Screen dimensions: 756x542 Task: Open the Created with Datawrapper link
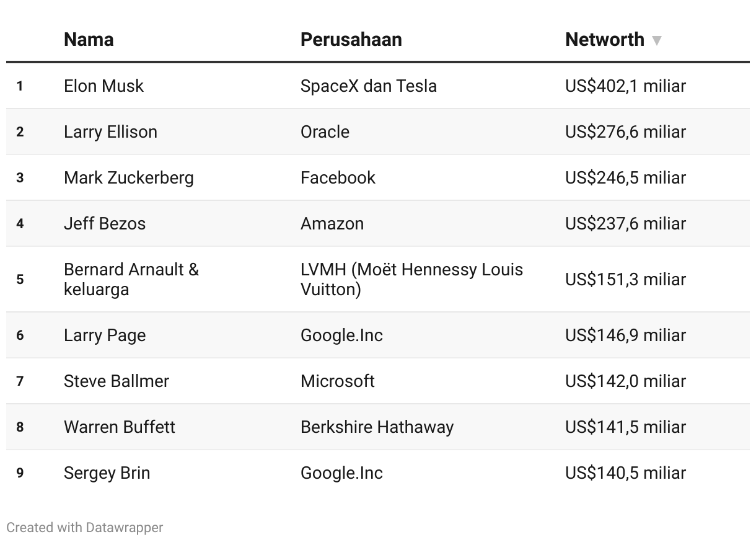tap(85, 527)
